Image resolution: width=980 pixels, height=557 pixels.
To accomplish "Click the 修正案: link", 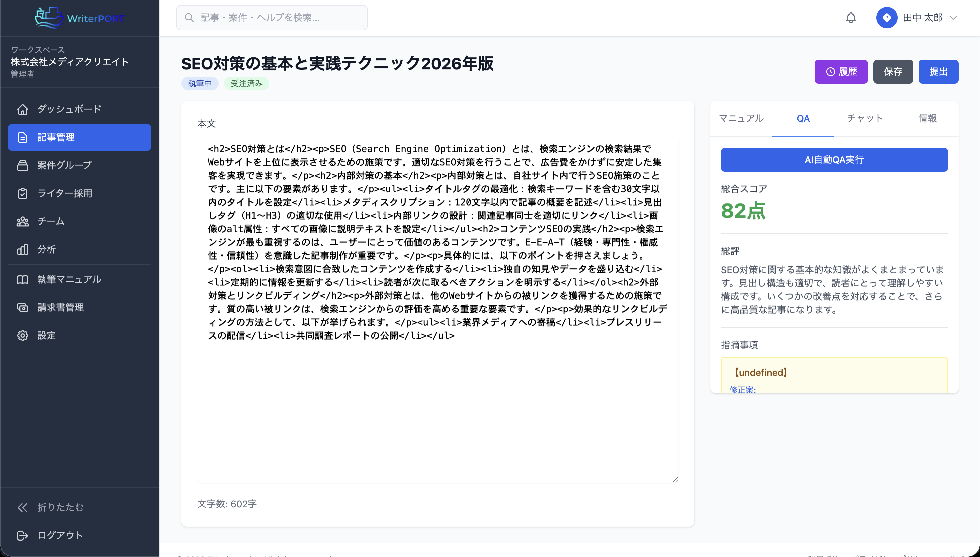I will [742, 390].
